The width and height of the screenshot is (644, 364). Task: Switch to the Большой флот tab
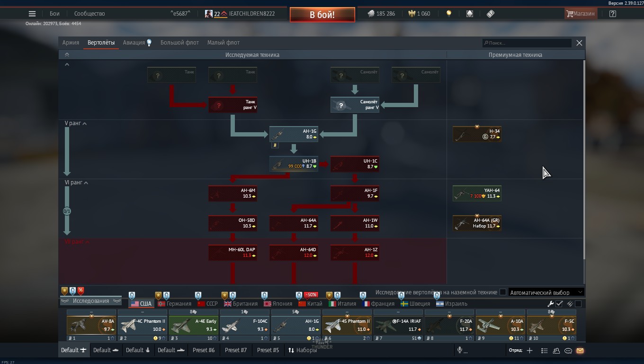coord(179,43)
